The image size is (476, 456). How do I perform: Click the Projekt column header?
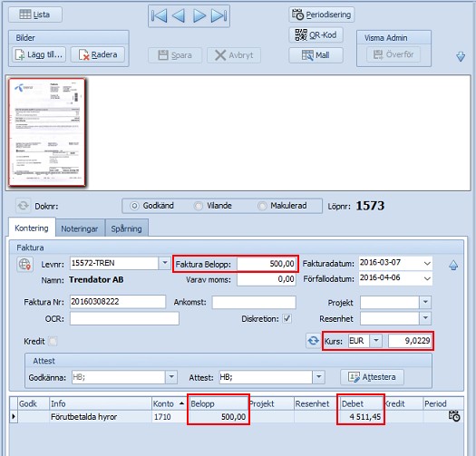[x=271, y=403]
